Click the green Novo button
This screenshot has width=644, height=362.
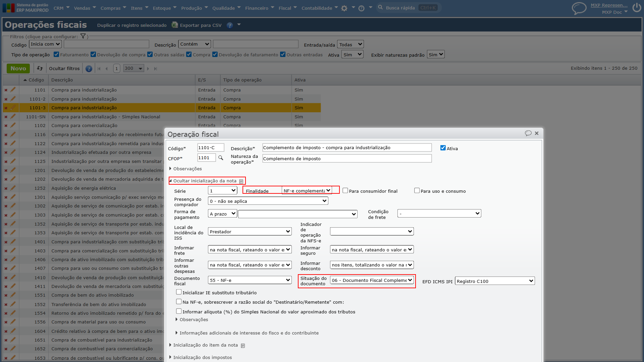click(18, 68)
